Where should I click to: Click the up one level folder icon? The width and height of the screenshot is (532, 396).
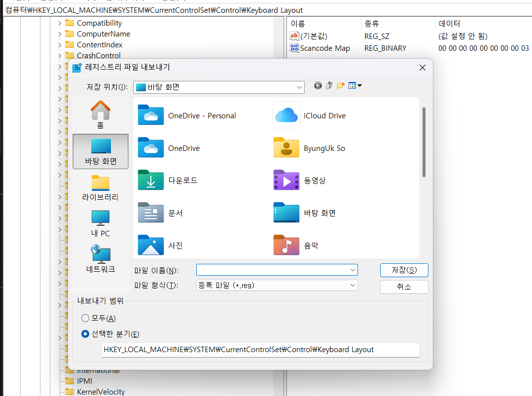tap(329, 86)
